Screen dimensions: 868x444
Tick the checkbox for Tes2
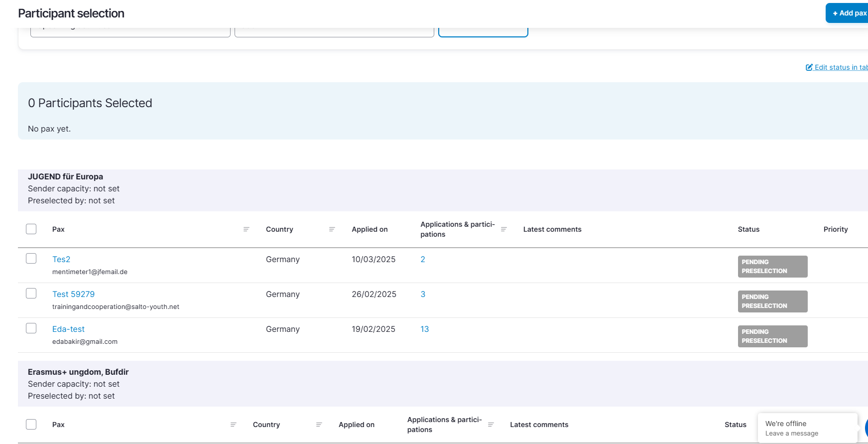click(x=31, y=258)
